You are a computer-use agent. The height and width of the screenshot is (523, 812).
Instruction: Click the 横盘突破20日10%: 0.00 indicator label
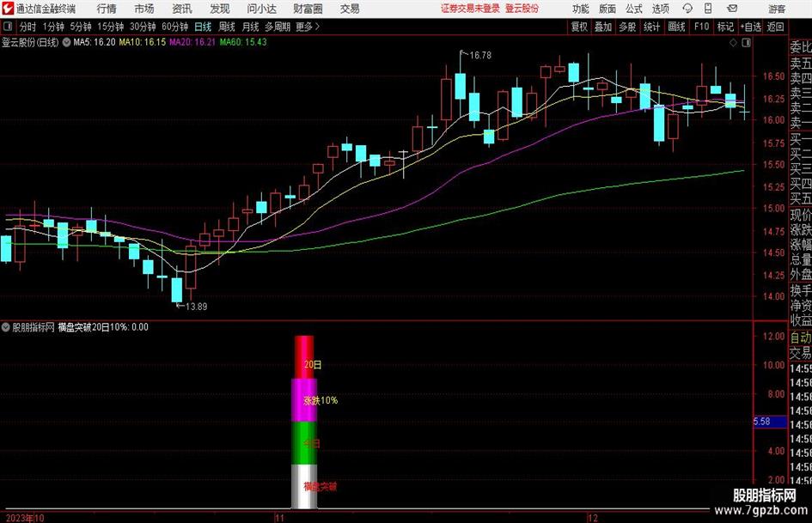(x=103, y=327)
